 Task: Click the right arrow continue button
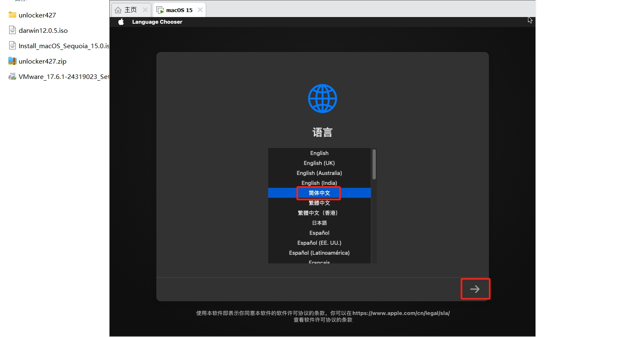(475, 289)
